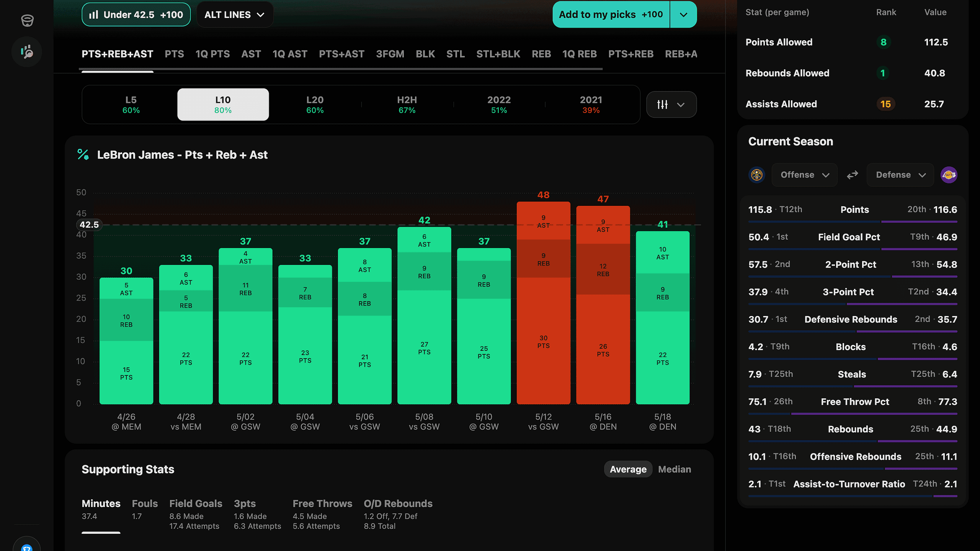Switch to the PTS+AST tab

tap(342, 54)
